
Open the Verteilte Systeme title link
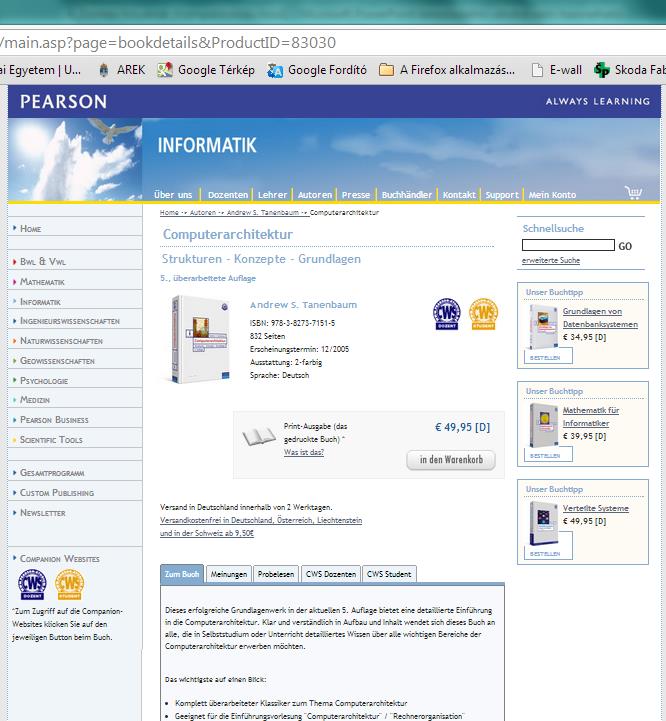point(596,508)
